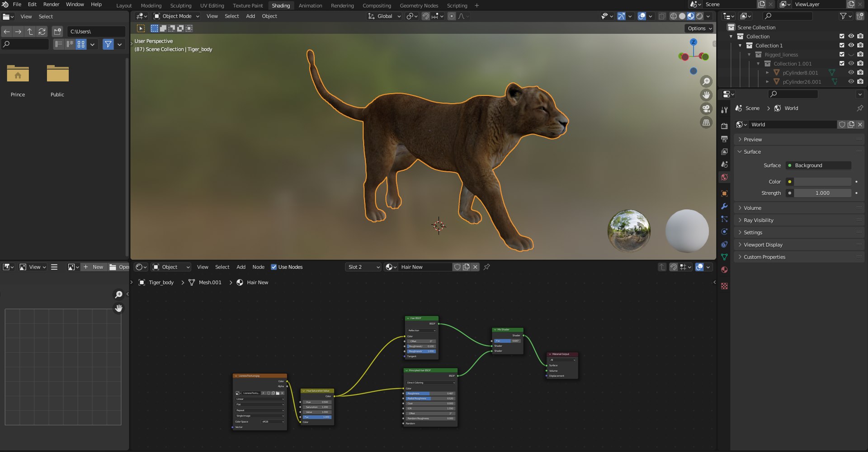Toggle proportional editing in viewport header

click(451, 16)
